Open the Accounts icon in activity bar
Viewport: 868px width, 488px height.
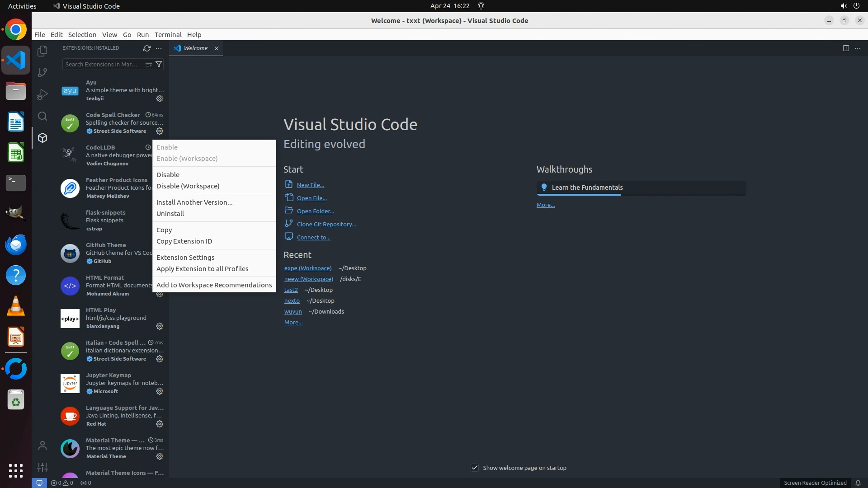point(42,446)
